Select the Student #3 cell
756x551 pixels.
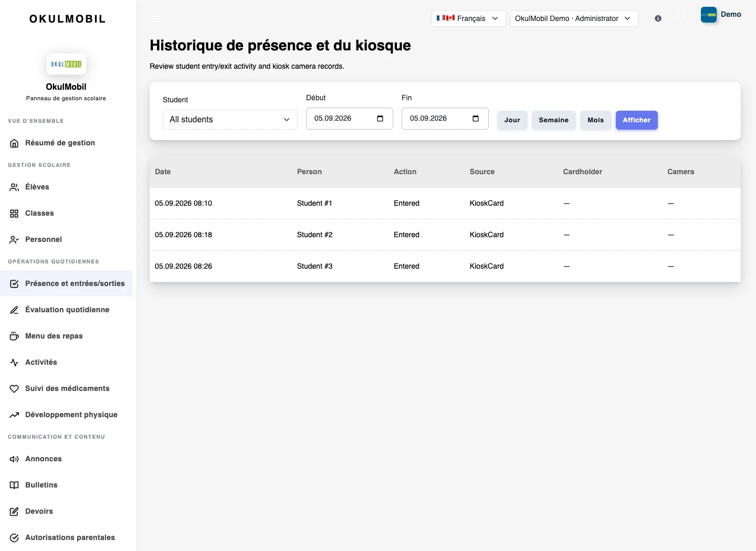coord(314,267)
